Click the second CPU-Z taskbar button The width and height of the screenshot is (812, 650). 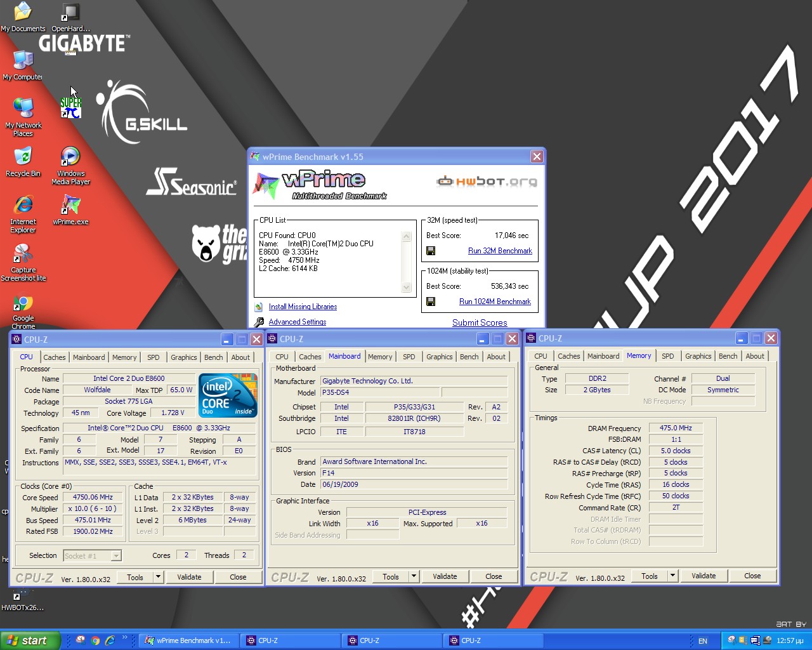pyautogui.click(x=391, y=640)
